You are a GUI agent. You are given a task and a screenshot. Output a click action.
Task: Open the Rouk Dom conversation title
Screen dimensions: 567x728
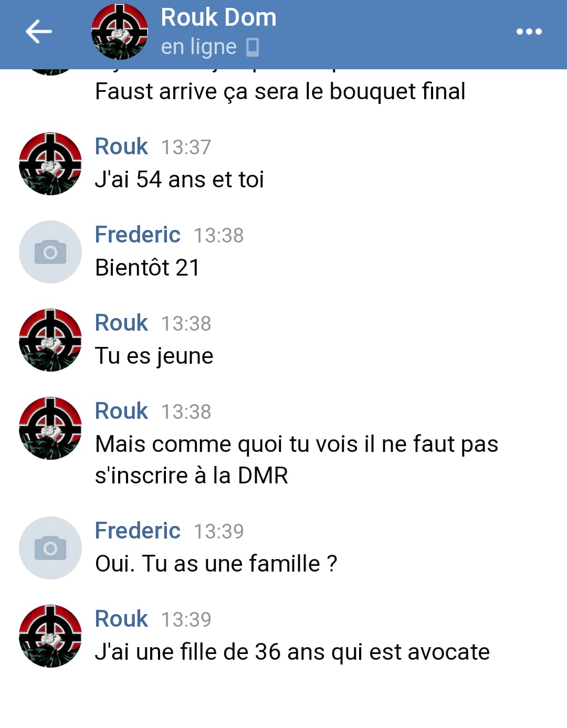[218, 17]
